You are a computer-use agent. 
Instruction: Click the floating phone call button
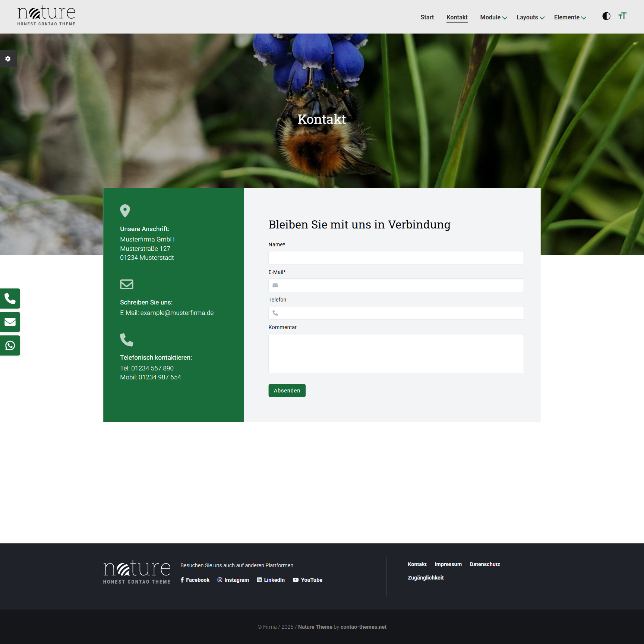(x=10, y=299)
